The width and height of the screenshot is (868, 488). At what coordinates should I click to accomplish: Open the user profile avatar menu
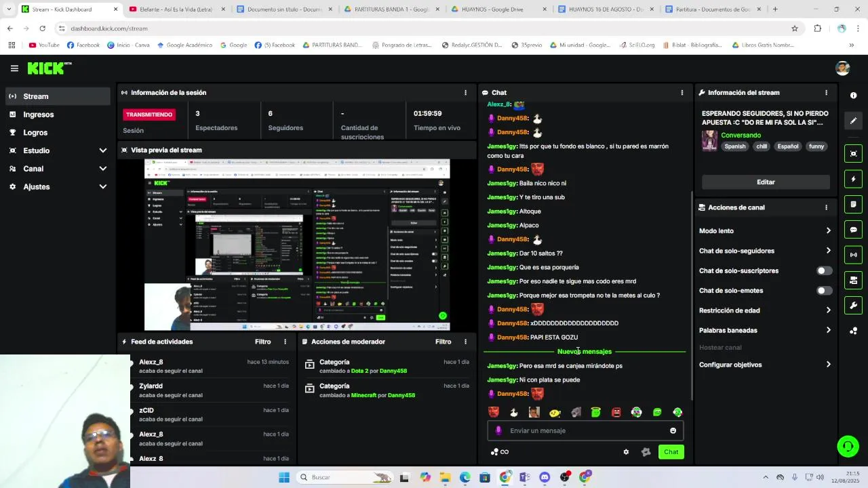coord(843,68)
